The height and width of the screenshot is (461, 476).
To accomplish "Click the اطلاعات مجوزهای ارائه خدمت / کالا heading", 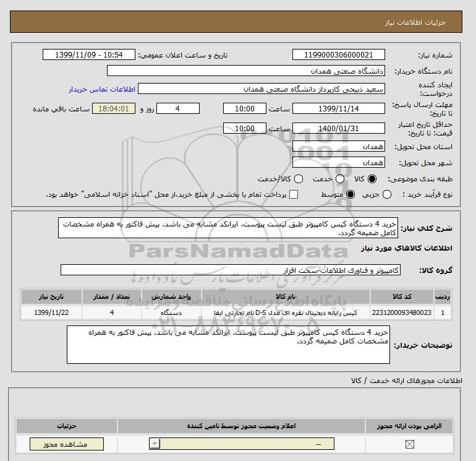I will click(406, 381).
